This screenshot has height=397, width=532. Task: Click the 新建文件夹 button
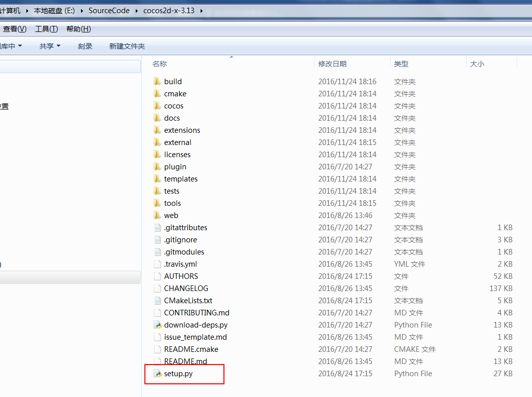pos(127,46)
